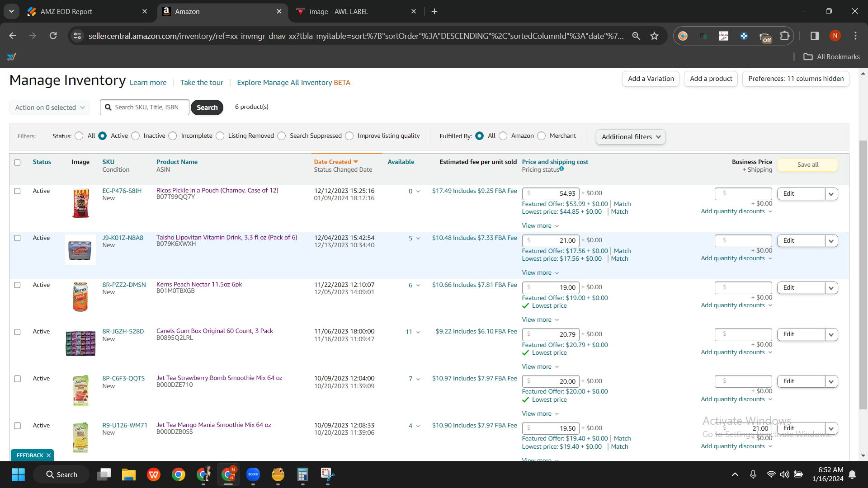Reload the Seller Central page
Viewport: 868px width, 488px height.
point(53,36)
